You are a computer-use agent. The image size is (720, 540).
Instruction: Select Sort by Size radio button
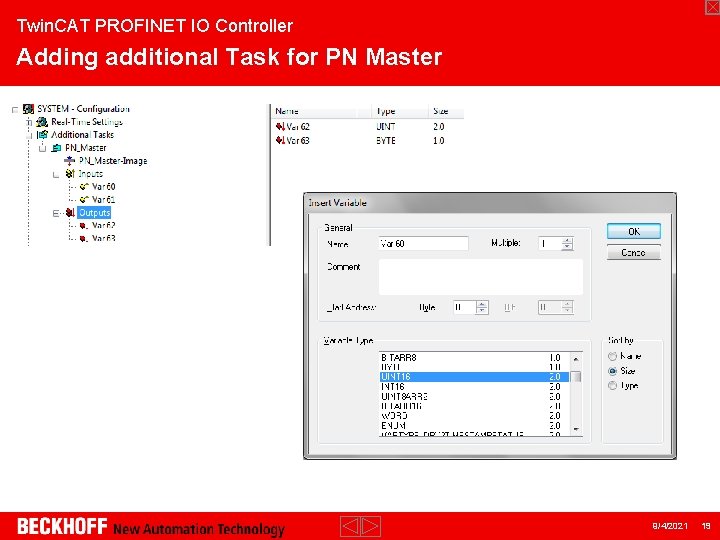(612, 371)
